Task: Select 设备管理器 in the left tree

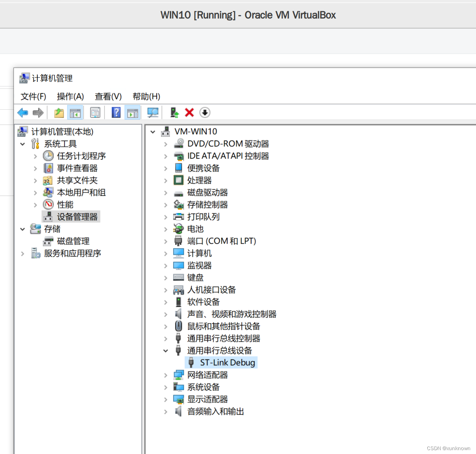Action: tap(77, 217)
